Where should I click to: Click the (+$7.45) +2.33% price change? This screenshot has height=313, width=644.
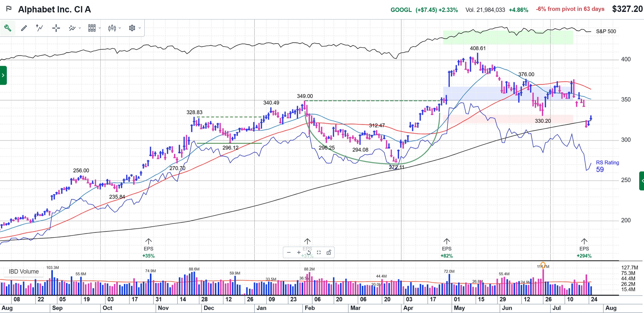pos(437,10)
